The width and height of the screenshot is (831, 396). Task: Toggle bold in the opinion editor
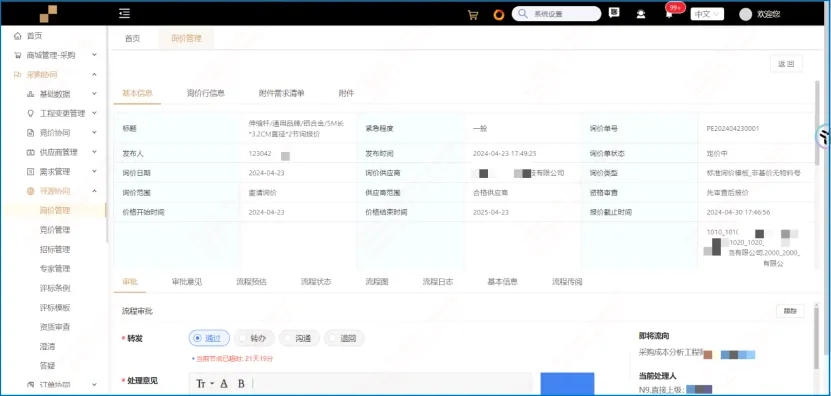[241, 383]
